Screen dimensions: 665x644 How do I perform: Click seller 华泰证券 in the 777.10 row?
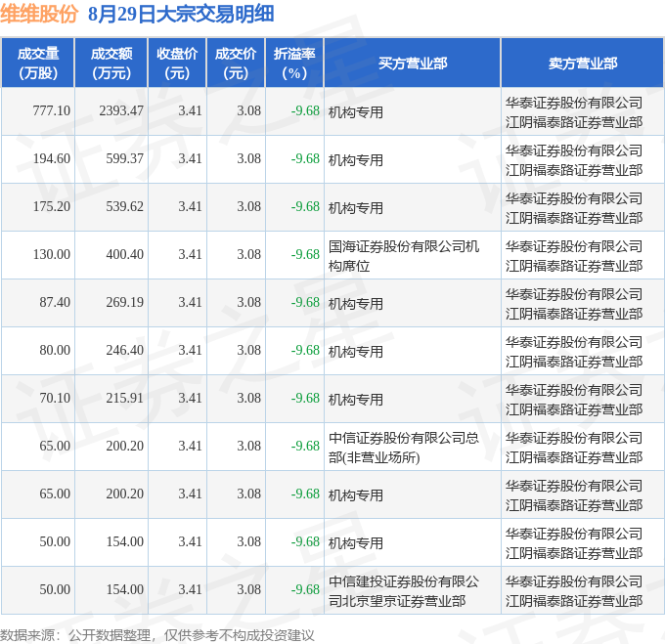[x=574, y=112]
